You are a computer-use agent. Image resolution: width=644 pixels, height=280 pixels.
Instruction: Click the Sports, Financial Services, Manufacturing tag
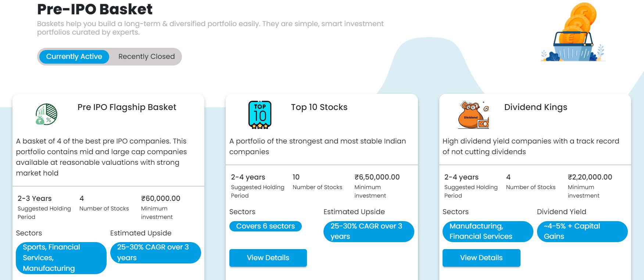click(x=61, y=258)
